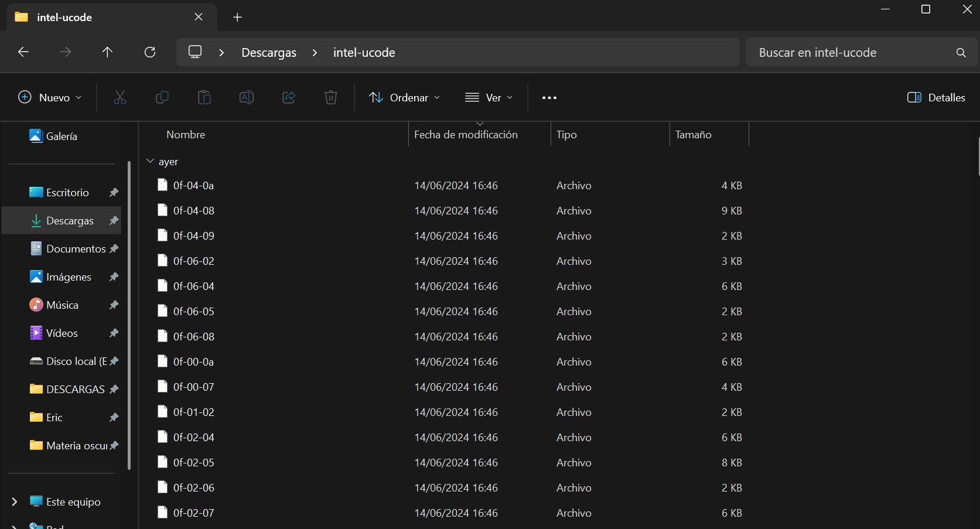Collapse the ayer file group
980x529 pixels.
(x=151, y=161)
